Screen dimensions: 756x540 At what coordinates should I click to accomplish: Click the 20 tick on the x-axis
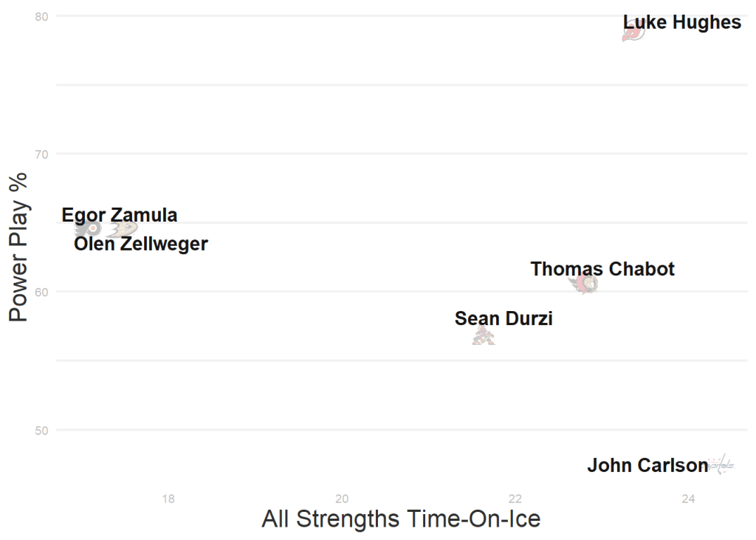tap(342, 499)
